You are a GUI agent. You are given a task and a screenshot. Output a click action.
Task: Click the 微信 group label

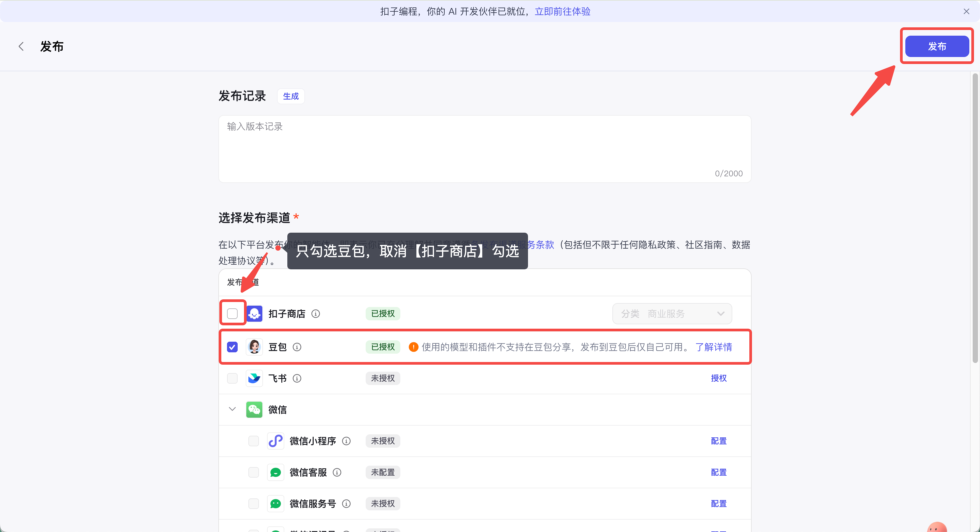pyautogui.click(x=277, y=409)
